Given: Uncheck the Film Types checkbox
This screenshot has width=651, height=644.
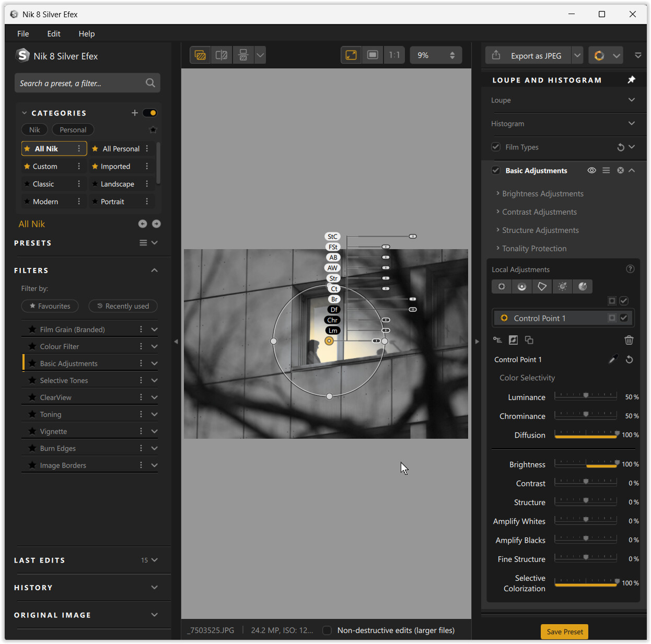Looking at the screenshot, I should (496, 147).
